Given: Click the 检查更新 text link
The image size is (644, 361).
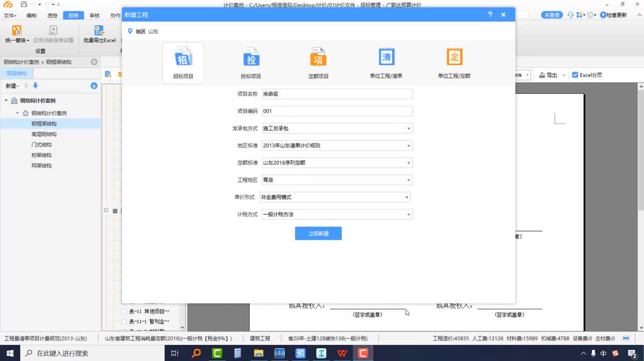Looking at the screenshot, I should (x=617, y=15).
